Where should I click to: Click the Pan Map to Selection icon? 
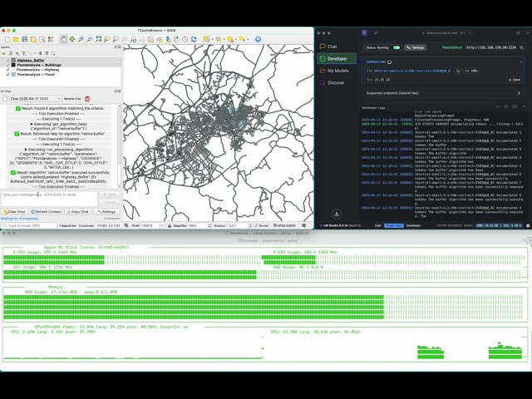click(x=72, y=39)
